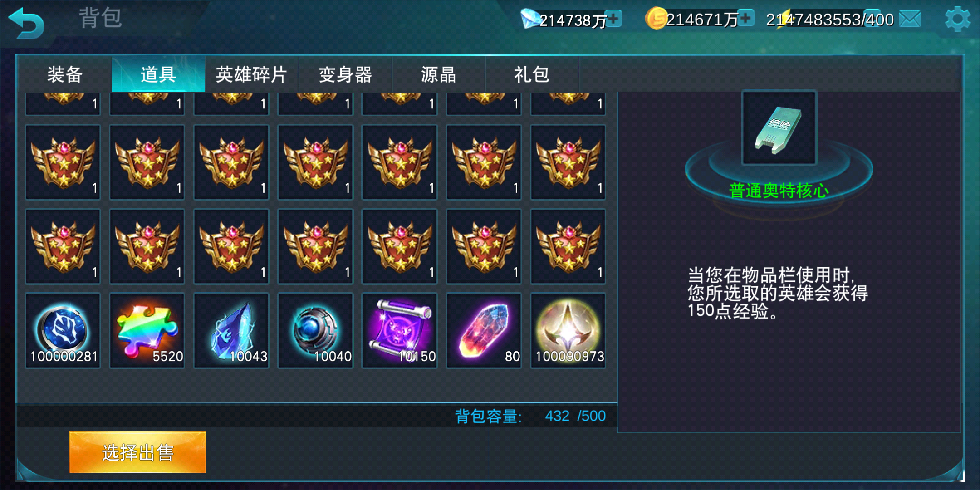
Task: Click the 选择出售 button
Action: pos(138,452)
